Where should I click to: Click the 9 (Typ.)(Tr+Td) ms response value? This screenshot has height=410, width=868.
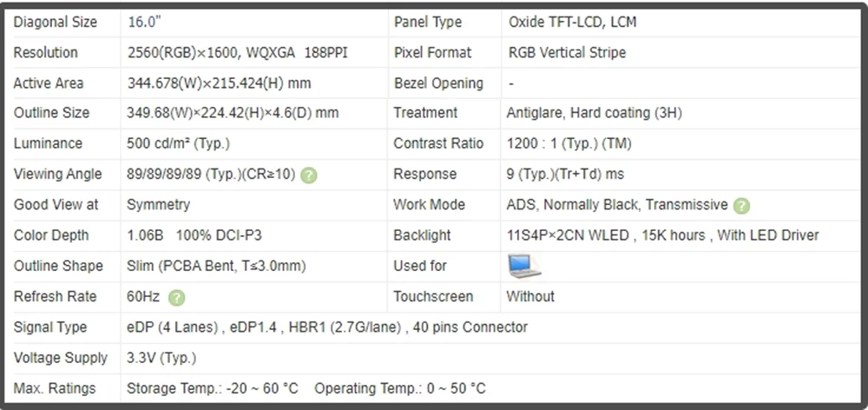tap(565, 174)
